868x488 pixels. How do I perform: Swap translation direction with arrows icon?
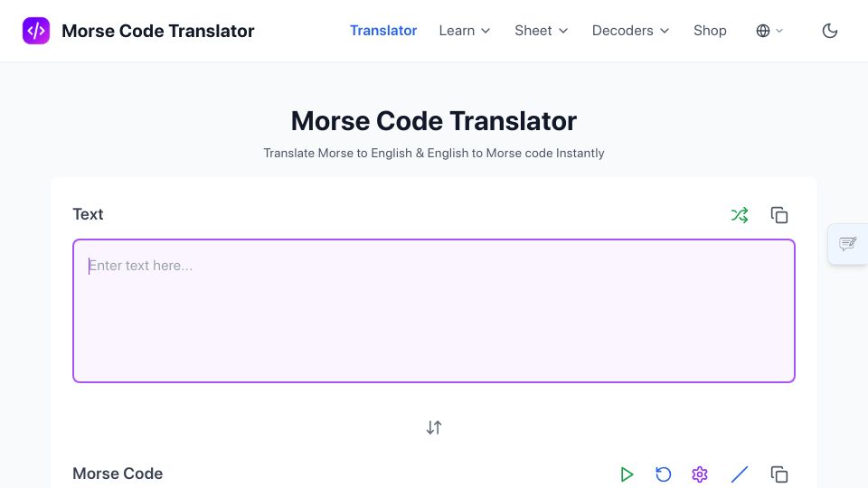[434, 427]
